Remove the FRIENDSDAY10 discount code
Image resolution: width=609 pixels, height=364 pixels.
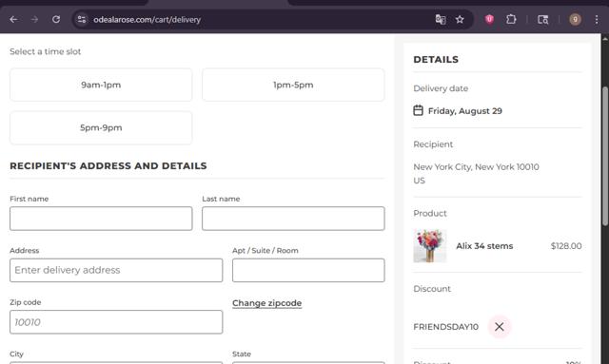pos(500,327)
